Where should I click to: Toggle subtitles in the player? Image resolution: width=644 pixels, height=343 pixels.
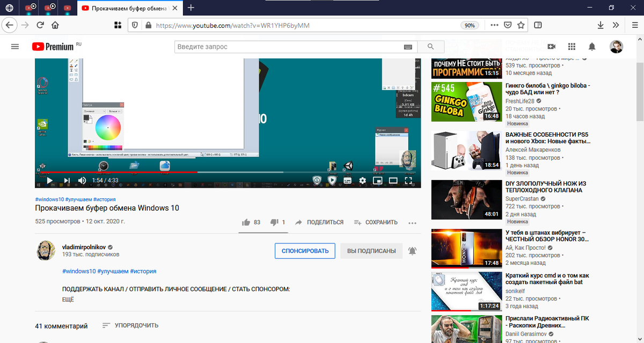click(347, 181)
